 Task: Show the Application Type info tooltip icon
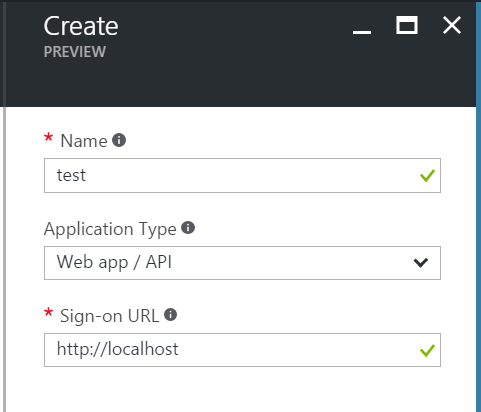[x=188, y=228]
